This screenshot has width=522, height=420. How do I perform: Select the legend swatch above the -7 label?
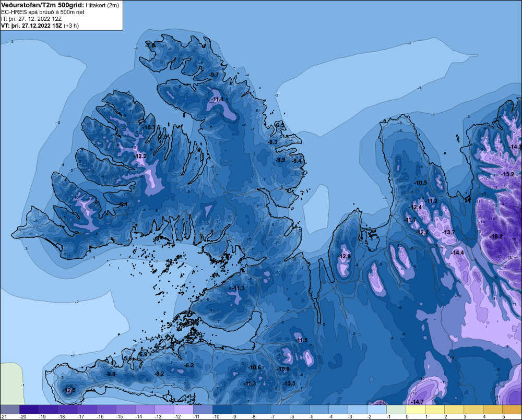click(280, 409)
